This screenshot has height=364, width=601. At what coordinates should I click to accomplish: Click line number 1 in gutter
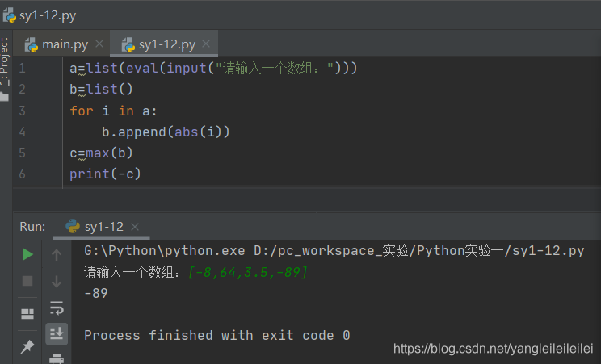[23, 69]
